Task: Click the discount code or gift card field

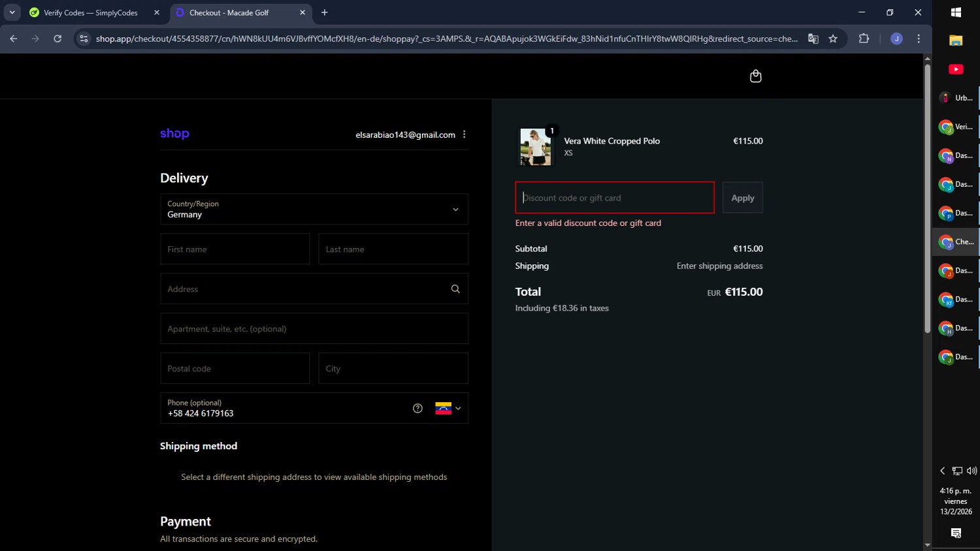Action: (x=615, y=198)
